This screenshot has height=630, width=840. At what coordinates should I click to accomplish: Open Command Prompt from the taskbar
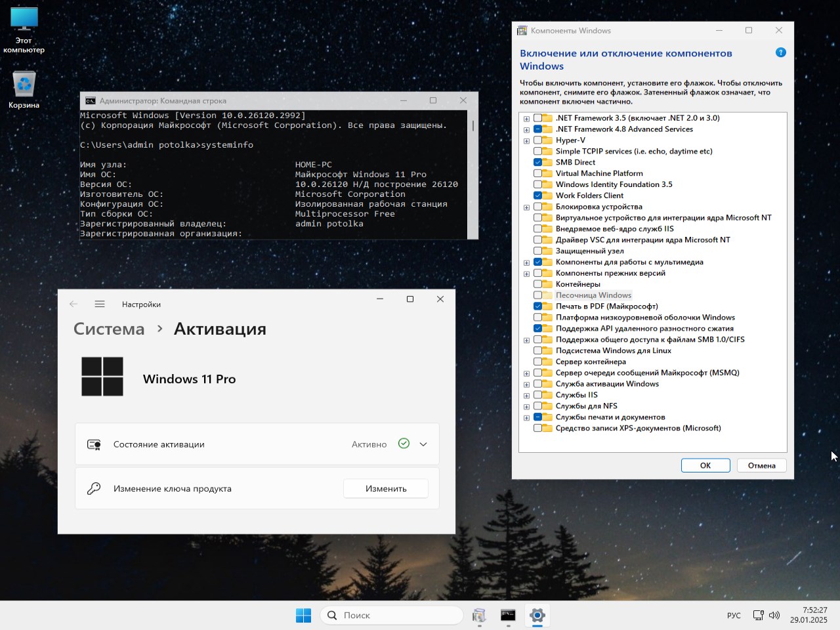click(x=508, y=615)
